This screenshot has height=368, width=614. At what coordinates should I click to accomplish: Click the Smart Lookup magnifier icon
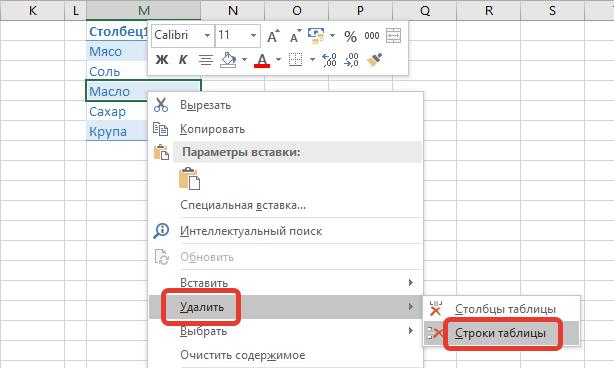(161, 231)
